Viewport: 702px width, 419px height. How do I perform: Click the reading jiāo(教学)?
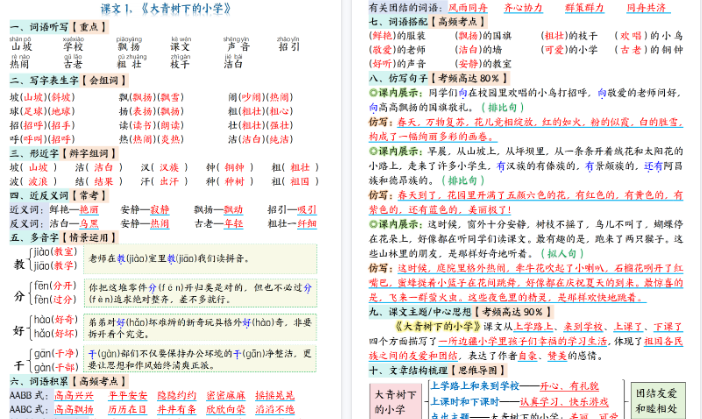coord(56,266)
